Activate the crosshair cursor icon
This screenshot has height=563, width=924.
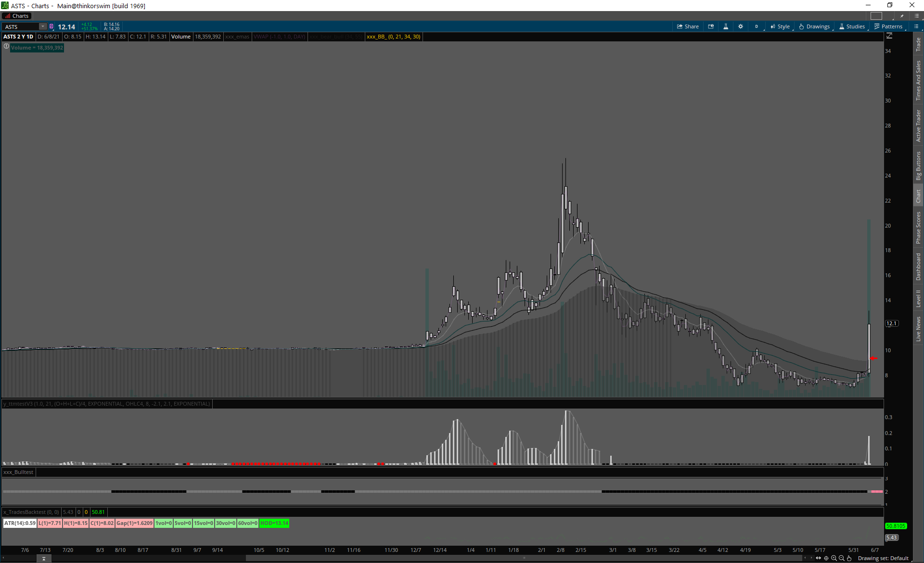pos(826,558)
